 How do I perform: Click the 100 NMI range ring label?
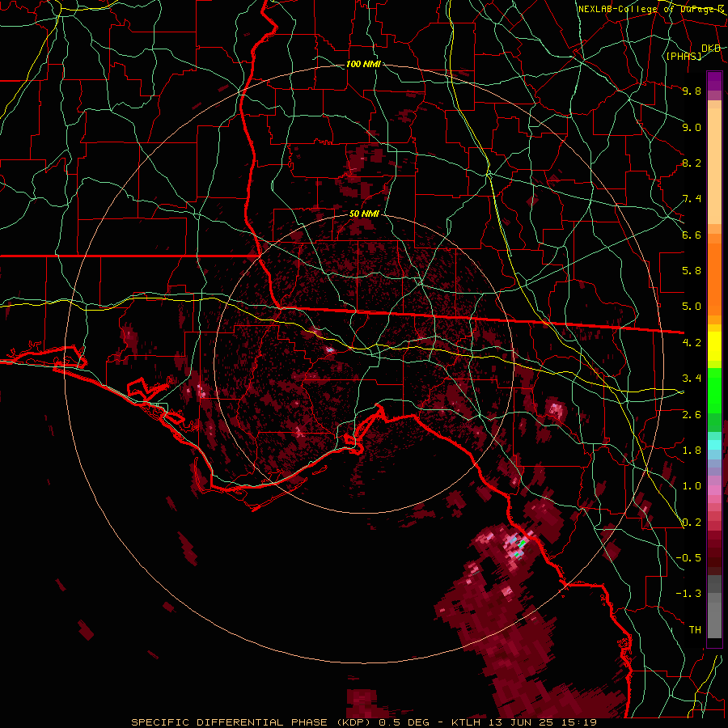[363, 64]
